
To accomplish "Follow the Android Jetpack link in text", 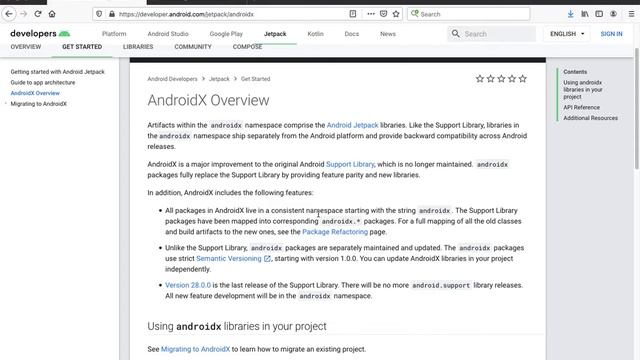I will [353, 125].
